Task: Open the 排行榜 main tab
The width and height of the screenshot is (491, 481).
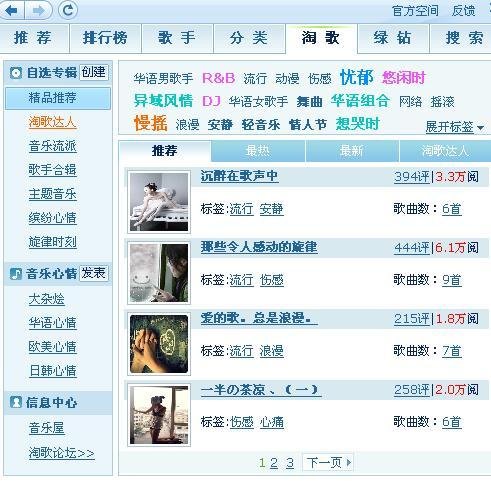Action: [x=105, y=38]
